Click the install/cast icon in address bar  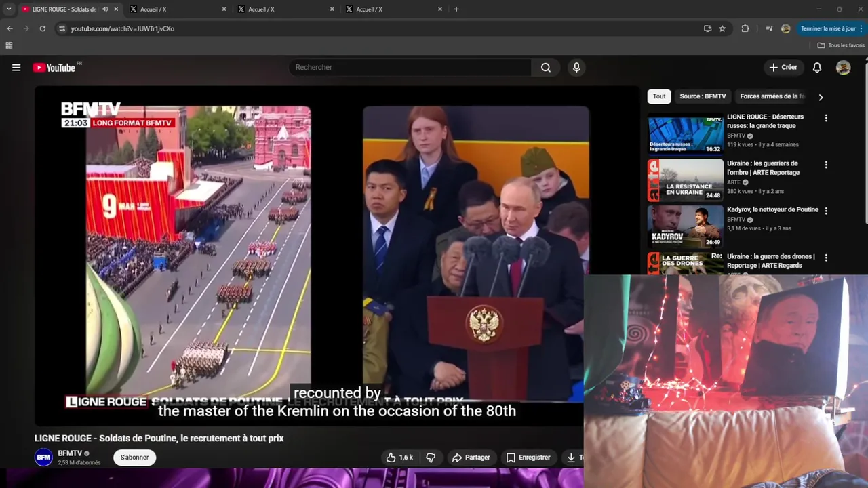707,28
